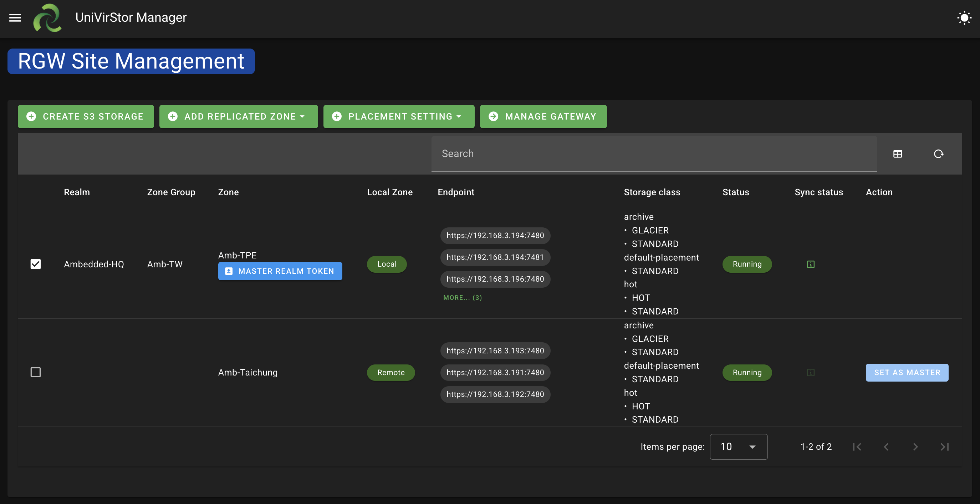Image resolution: width=980 pixels, height=504 pixels.
Task: Sort by Sync status column header
Action: coord(818,192)
